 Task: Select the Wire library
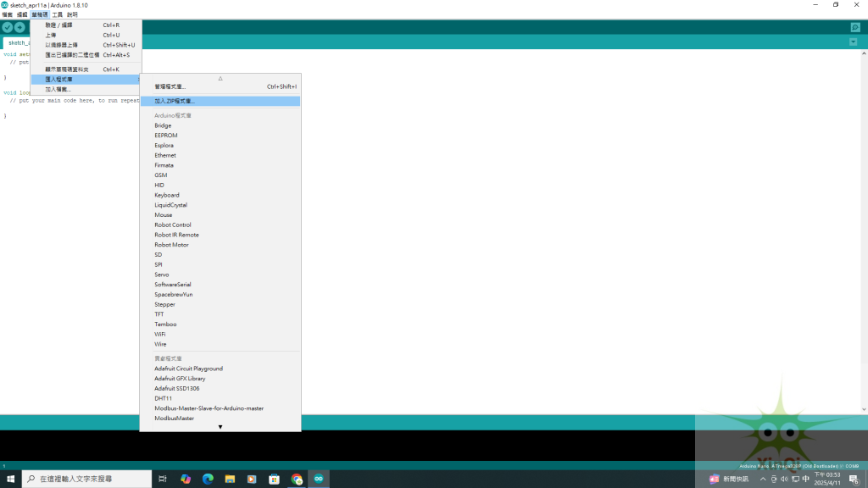point(220,345)
